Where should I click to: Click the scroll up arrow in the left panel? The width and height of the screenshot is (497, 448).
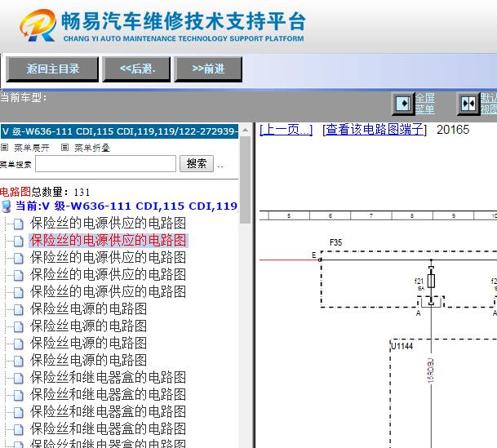click(x=245, y=130)
